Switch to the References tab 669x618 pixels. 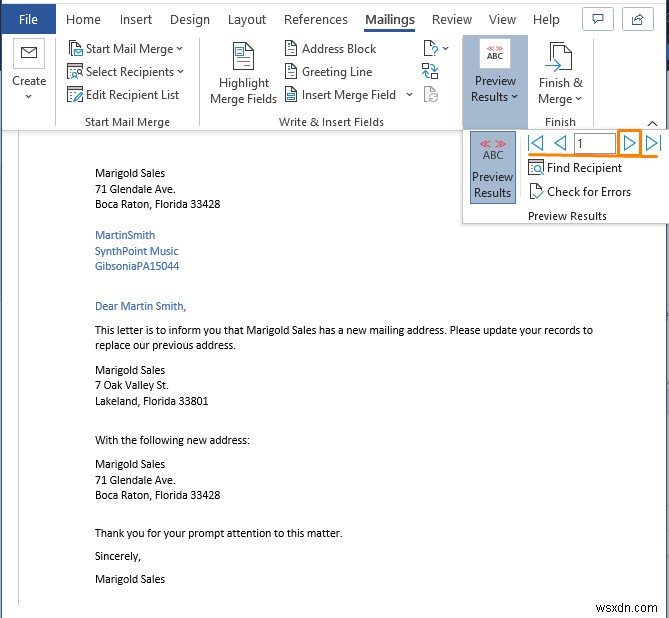tap(316, 20)
